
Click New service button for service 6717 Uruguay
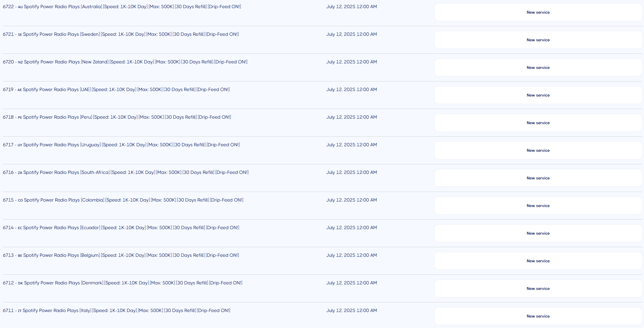[x=538, y=150]
